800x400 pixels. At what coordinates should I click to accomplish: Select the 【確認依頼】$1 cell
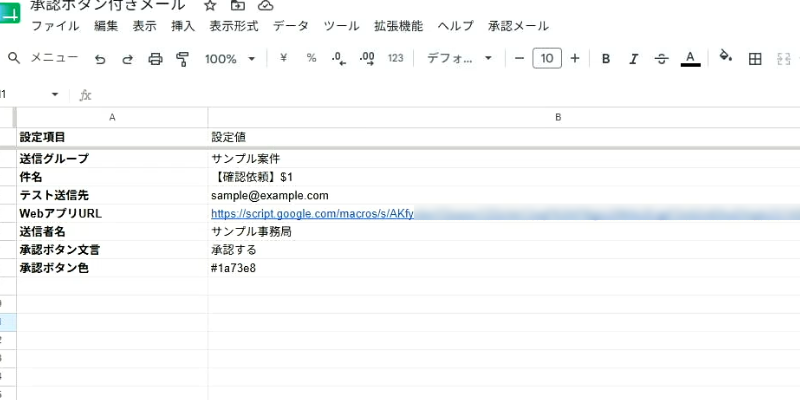coord(504,177)
